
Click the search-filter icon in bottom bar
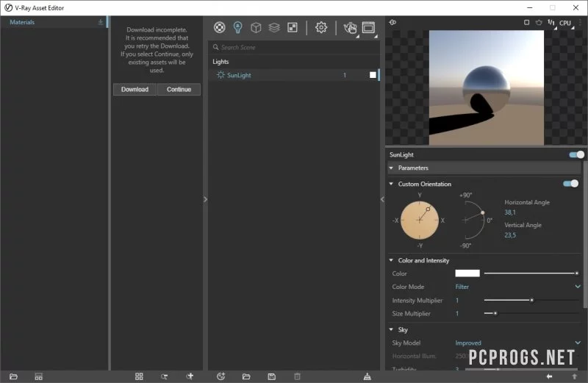pos(164,376)
